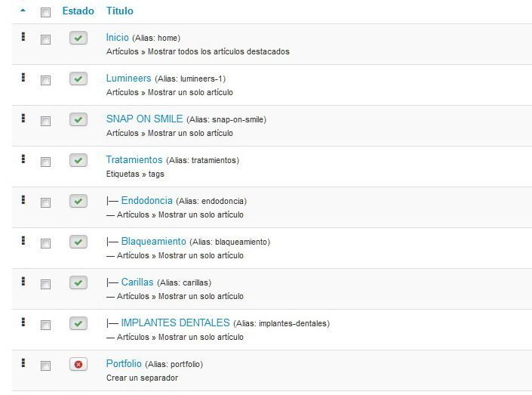This screenshot has height=395, width=532.
Task: Check the SNAP ON SMILE row checkbox
Action: (x=45, y=122)
